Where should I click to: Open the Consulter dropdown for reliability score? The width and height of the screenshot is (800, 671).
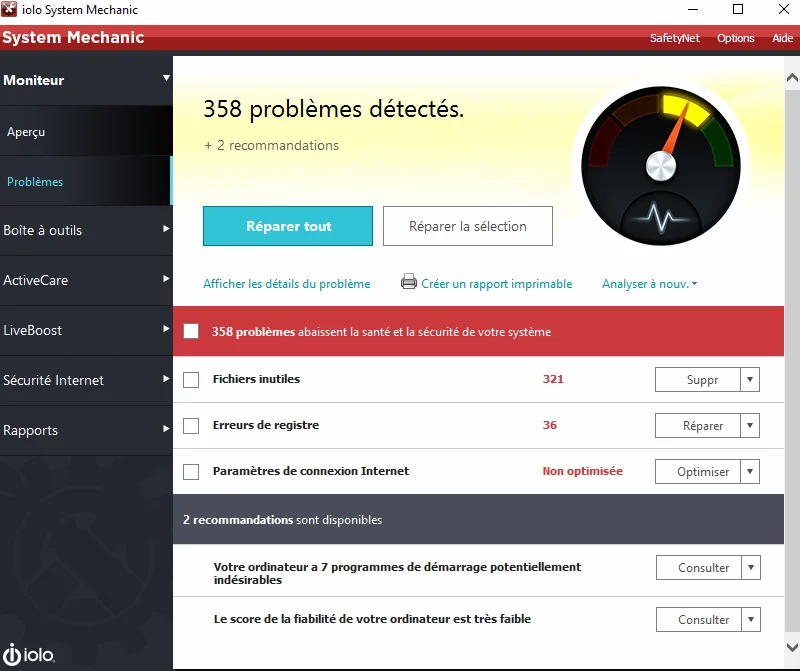[x=751, y=619]
